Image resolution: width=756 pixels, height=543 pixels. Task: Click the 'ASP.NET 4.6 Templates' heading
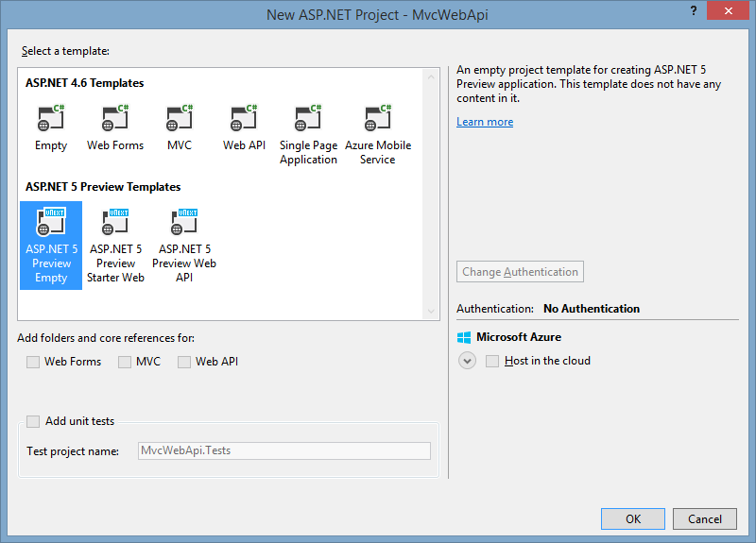tap(84, 83)
